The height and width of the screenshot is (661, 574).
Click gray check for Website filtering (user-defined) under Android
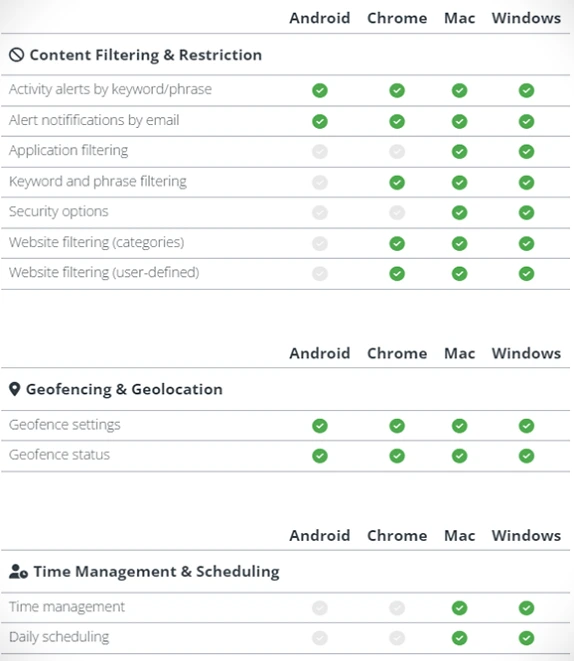click(320, 274)
